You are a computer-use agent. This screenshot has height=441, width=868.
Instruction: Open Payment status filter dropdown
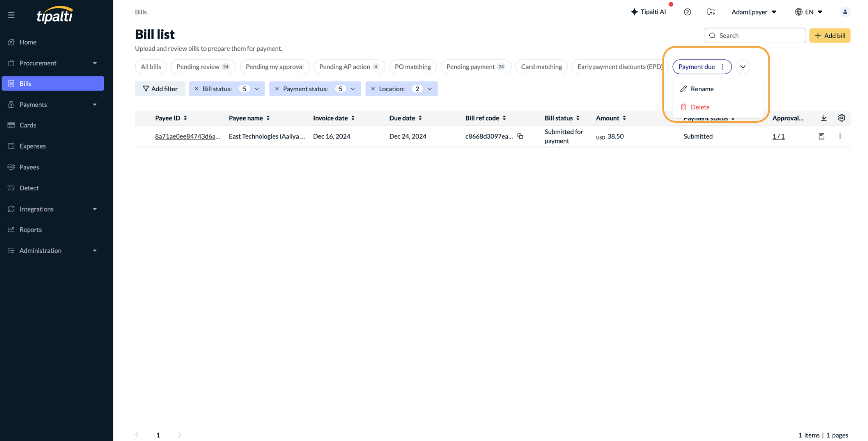pos(353,89)
